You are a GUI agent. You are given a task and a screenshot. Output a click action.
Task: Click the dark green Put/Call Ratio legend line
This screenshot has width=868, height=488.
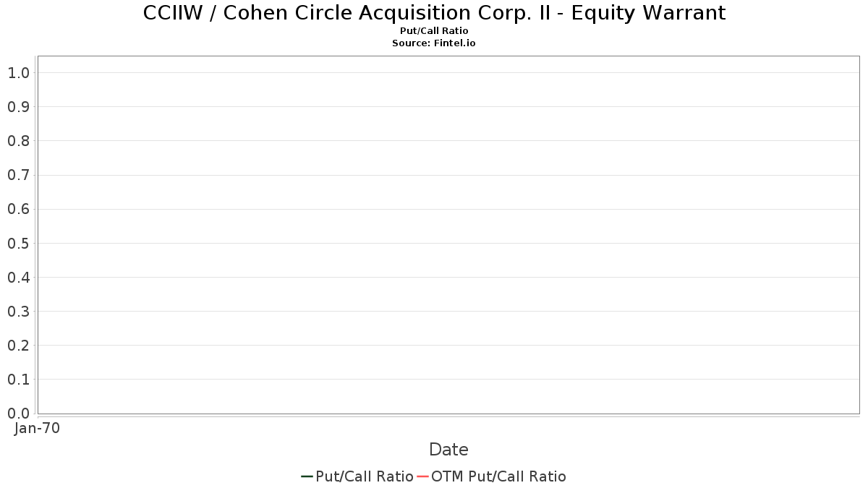point(307,476)
